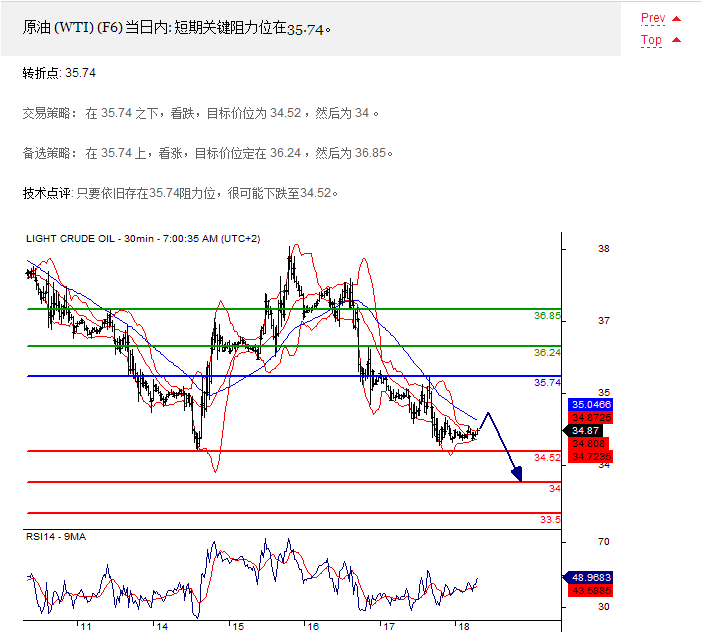This screenshot has width=706, height=639.
Task: Select the 技术点评 commentary line
Action: point(180,193)
